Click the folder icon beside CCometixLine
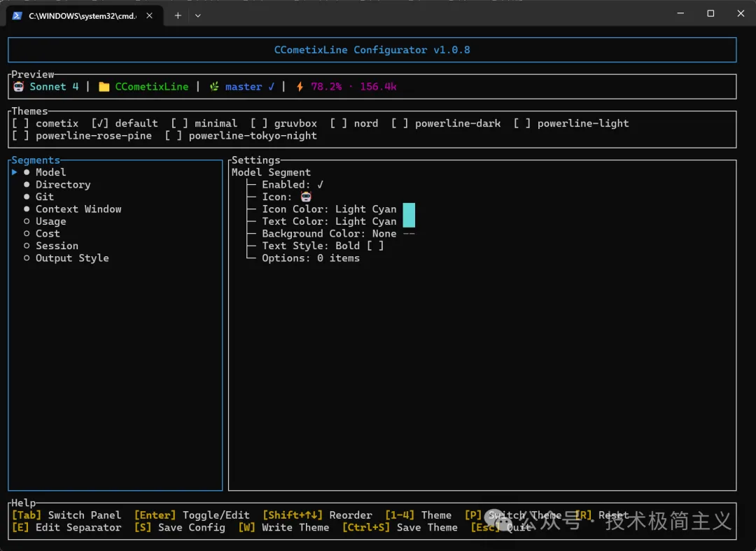 click(104, 87)
